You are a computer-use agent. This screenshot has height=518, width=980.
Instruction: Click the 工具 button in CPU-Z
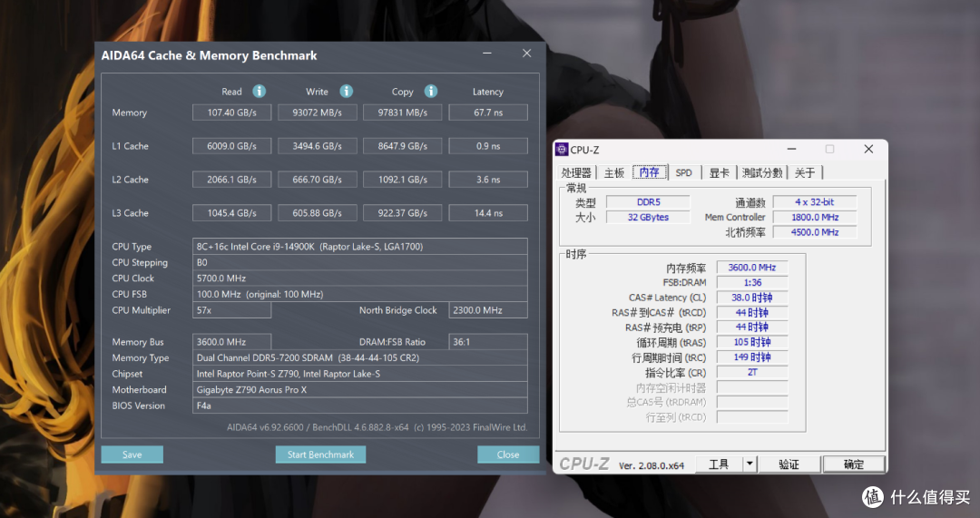click(x=719, y=464)
